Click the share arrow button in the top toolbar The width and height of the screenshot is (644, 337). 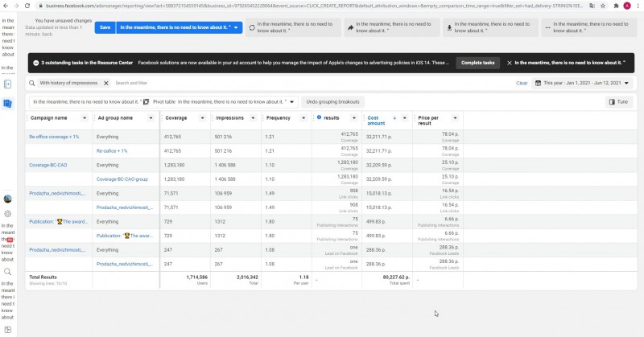(x=392, y=27)
